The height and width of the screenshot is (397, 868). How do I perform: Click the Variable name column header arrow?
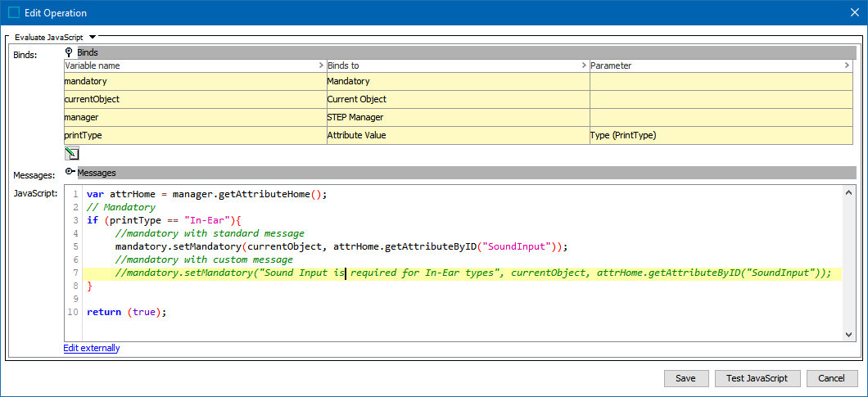point(320,65)
